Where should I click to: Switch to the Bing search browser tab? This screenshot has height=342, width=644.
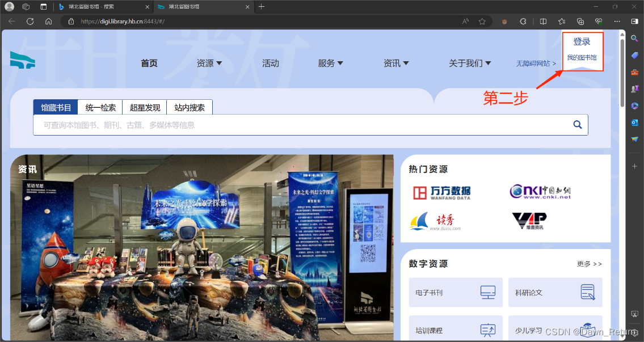(104, 7)
